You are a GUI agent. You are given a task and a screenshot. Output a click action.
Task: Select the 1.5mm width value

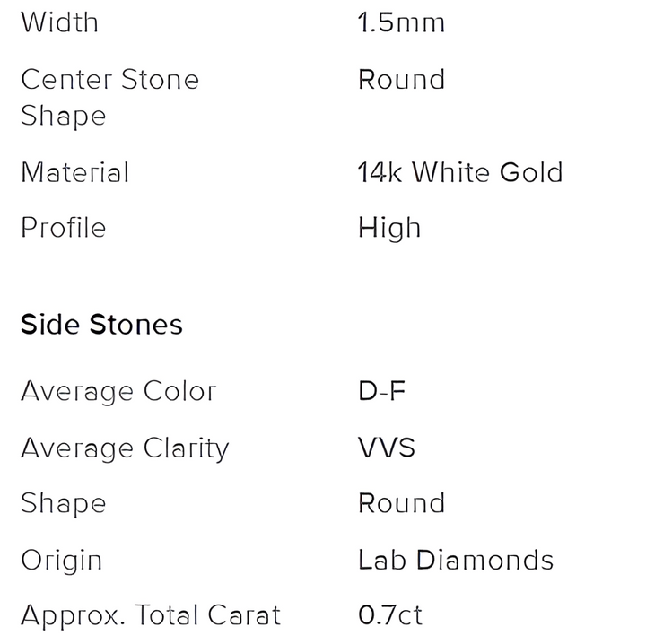(401, 22)
